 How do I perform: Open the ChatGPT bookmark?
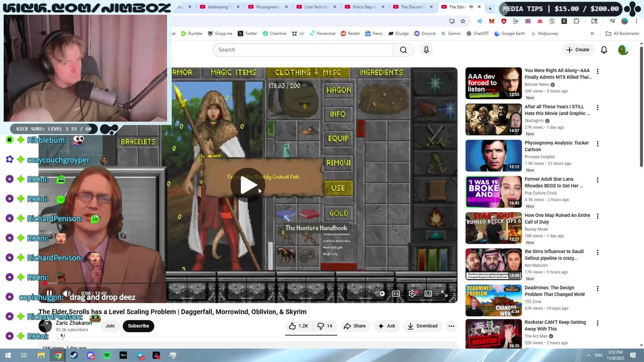tap(477, 34)
